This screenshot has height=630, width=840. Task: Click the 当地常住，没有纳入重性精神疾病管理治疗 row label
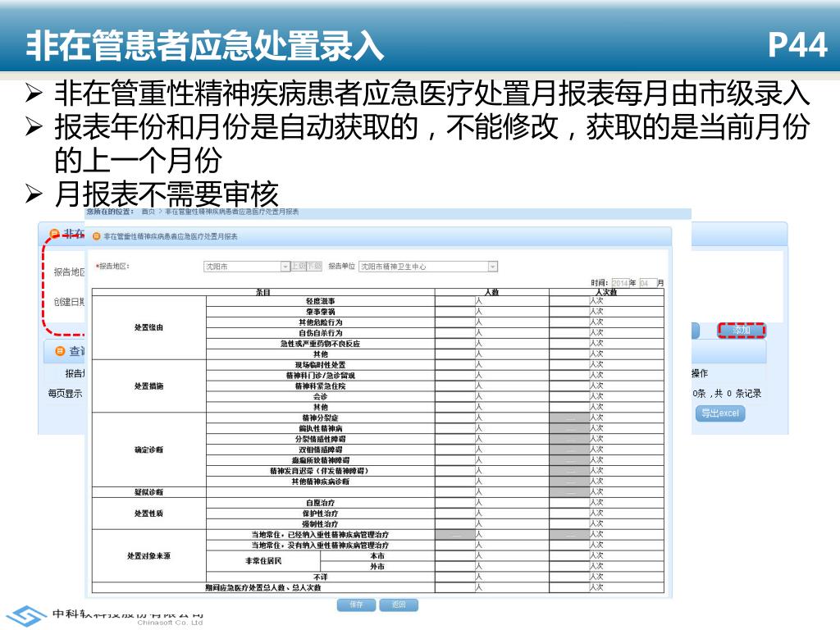(321, 545)
